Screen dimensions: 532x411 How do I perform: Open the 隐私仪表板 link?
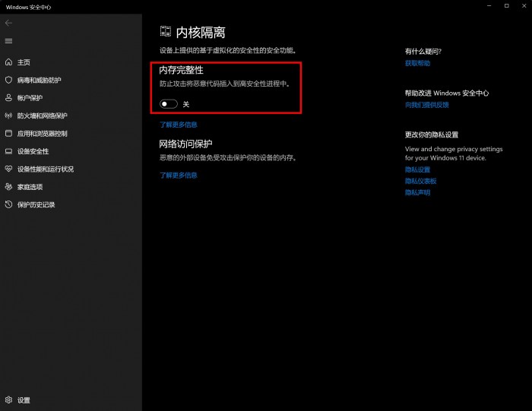tap(420, 181)
